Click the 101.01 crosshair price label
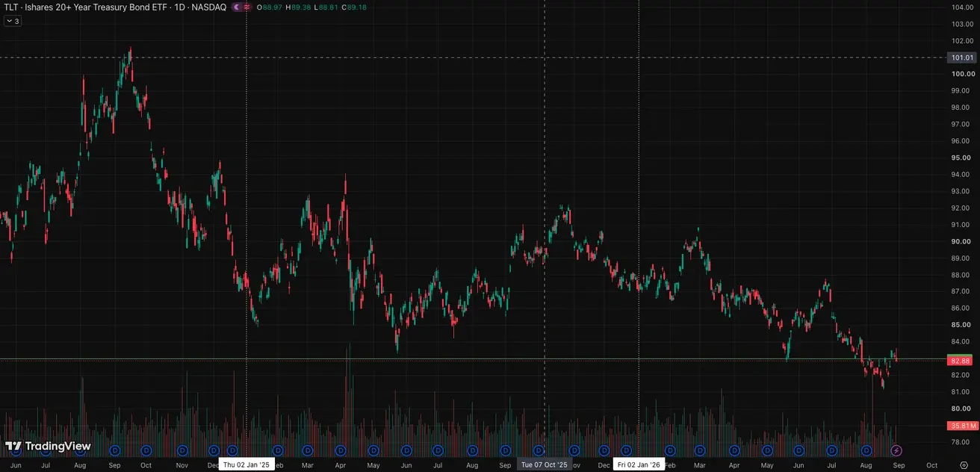980x472 pixels. pyautogui.click(x=961, y=58)
